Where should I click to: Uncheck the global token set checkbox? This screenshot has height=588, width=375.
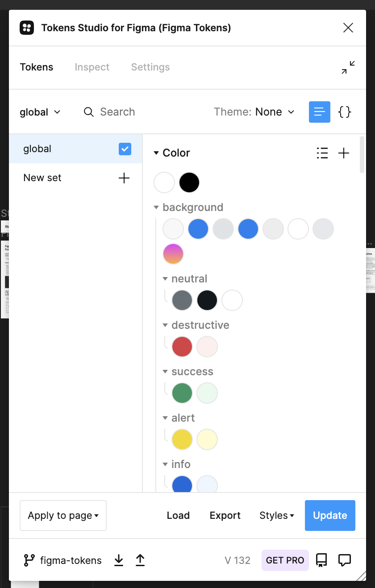[125, 149]
